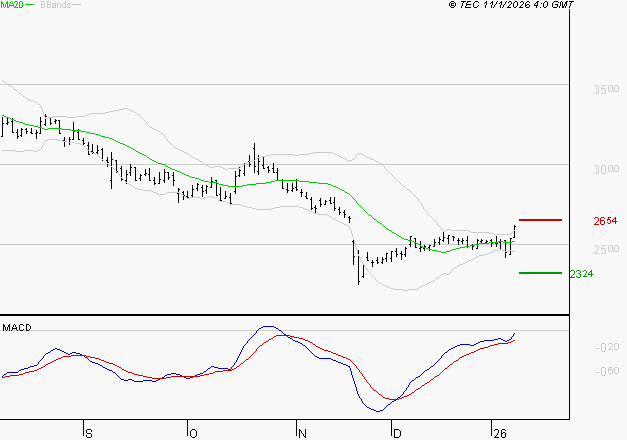Click the MACD panel label
The width and height of the screenshot is (627, 440).
[x=17, y=328]
